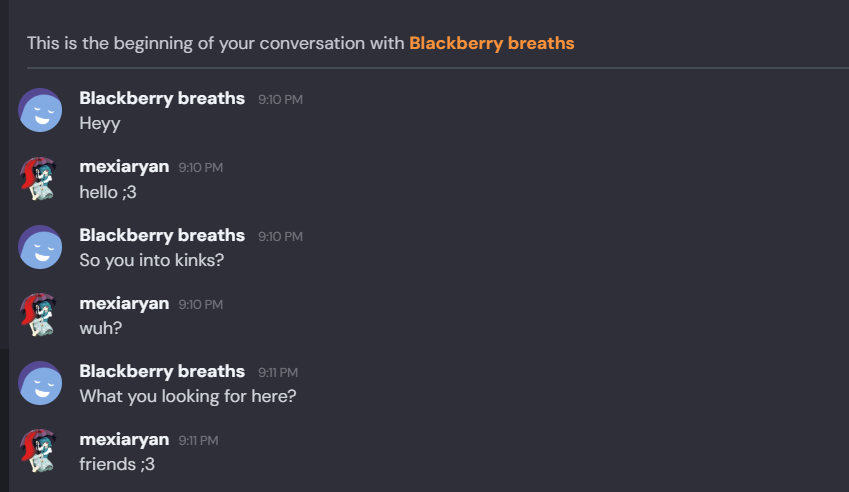Image resolution: width=849 pixels, height=492 pixels.
Task: Click the "hello ;3" message text
Action: tap(108, 192)
